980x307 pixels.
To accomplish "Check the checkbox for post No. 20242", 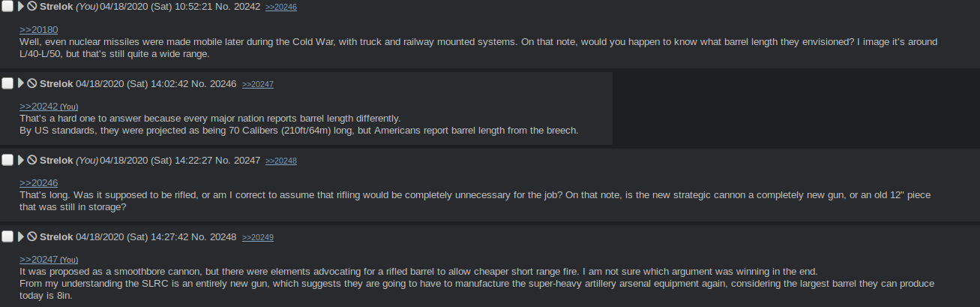I will (7, 6).
